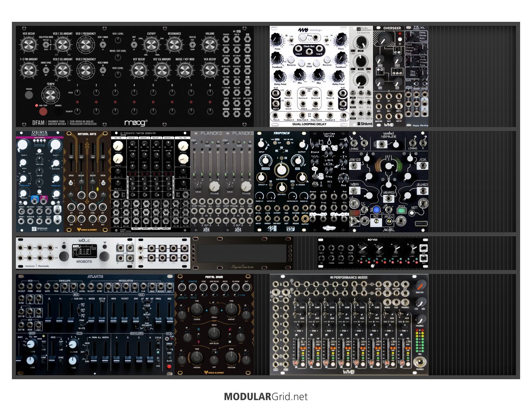
Task: Select the blank Alyseum display panel
Action: pos(242,253)
